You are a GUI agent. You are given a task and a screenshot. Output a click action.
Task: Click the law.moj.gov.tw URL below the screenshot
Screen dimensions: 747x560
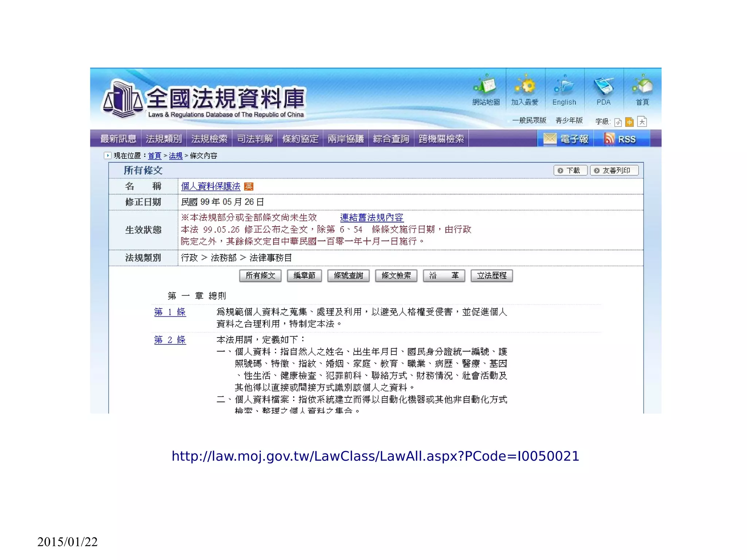[375, 456]
